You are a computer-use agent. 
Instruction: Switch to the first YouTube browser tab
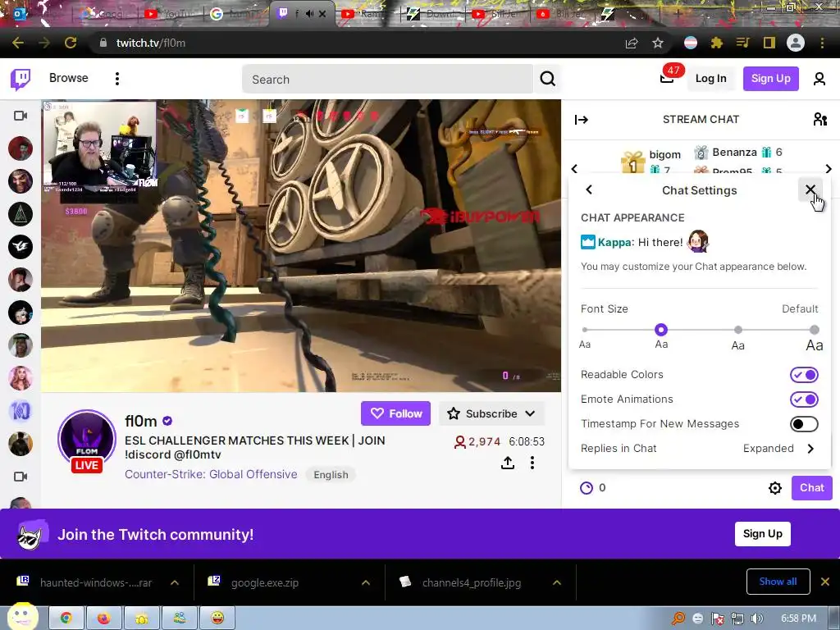pyautogui.click(x=170, y=14)
